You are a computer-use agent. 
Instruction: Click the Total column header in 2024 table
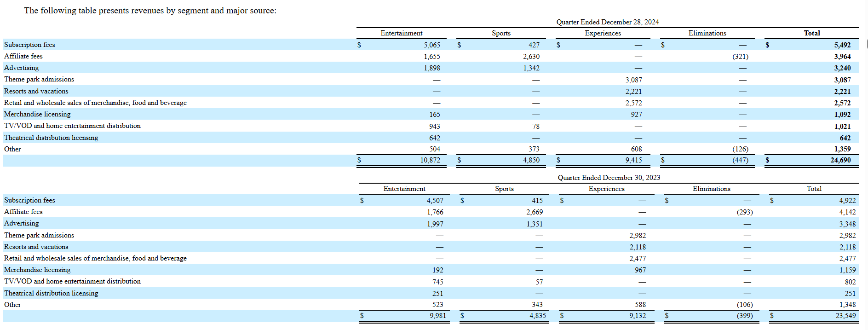(811, 33)
